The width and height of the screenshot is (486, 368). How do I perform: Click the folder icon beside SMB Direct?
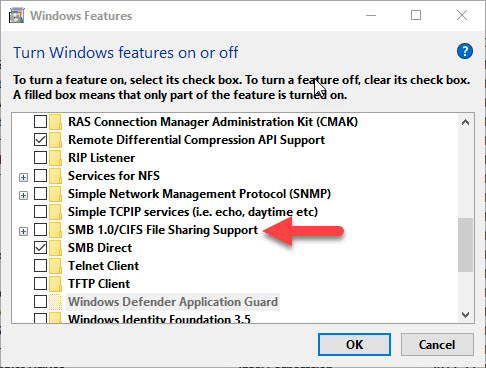tap(55, 248)
